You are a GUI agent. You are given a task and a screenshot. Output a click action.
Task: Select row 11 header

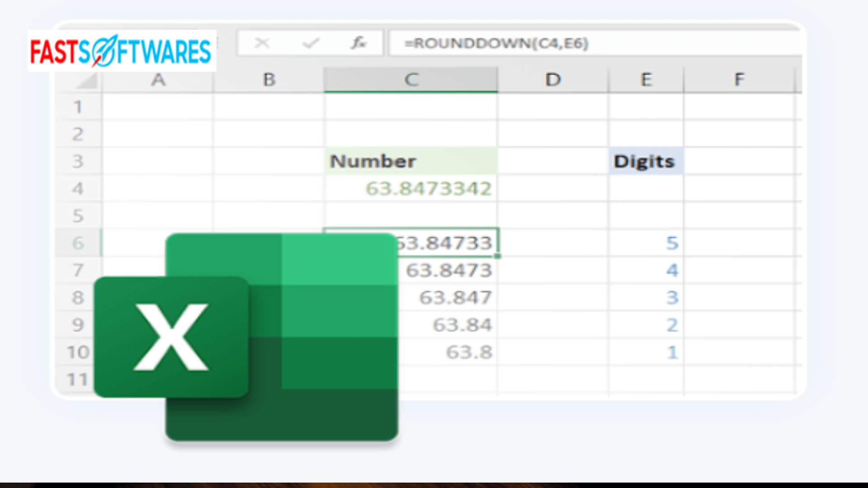point(78,379)
